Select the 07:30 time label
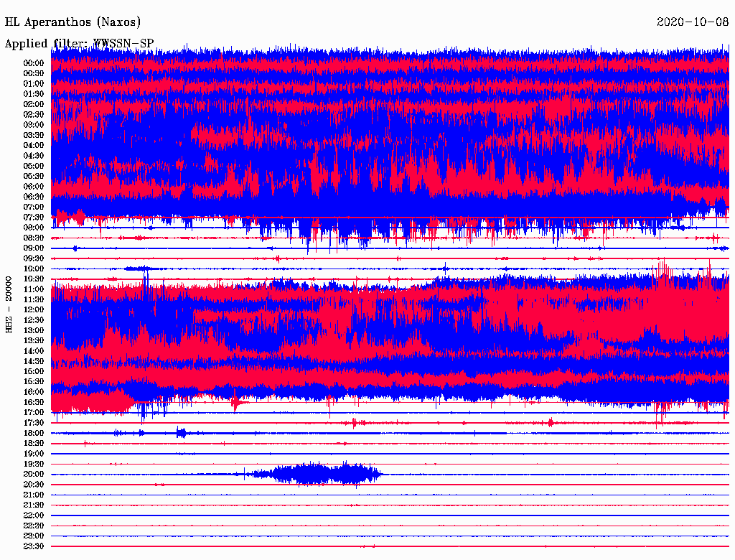This screenshot has height=560, width=735. pyautogui.click(x=34, y=217)
